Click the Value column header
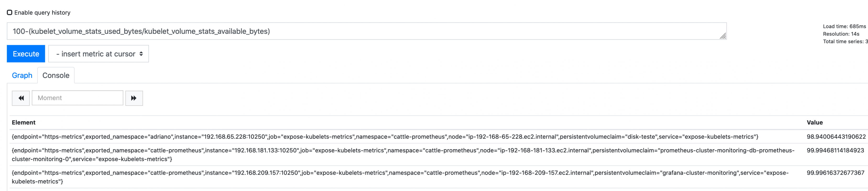Screen dimensions: 868x191 click(x=814, y=122)
